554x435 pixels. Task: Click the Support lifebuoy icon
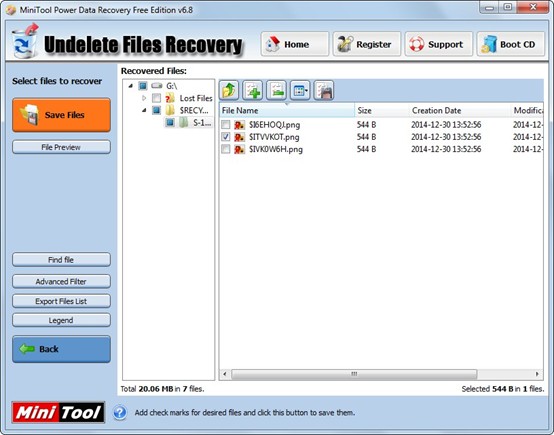(417, 44)
